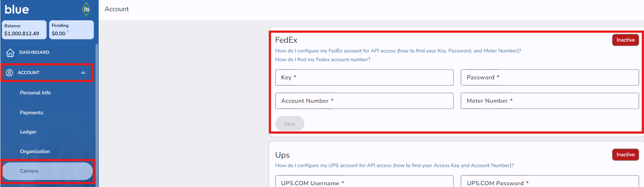The height and width of the screenshot is (187, 644).
Task: Focus the FedEx Meter Number field
Action: (549, 101)
